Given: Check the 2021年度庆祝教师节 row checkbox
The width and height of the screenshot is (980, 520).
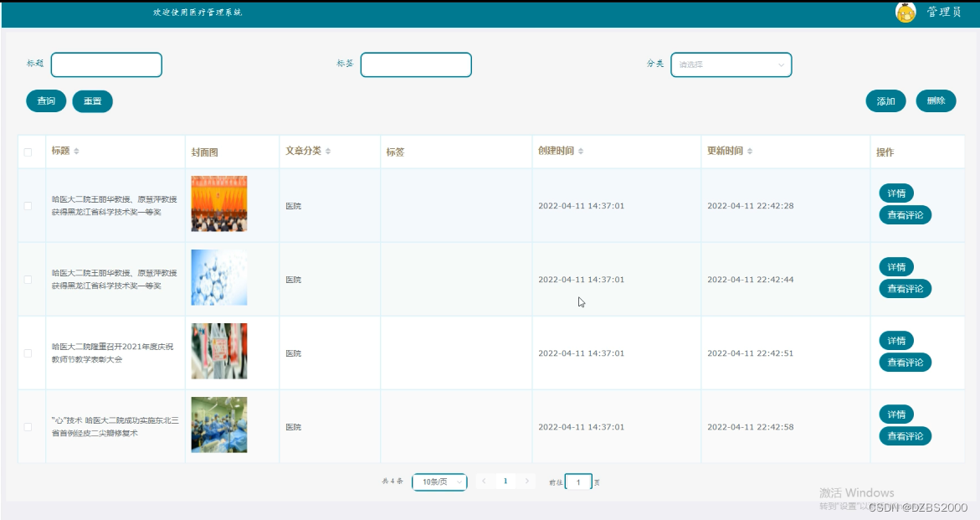Looking at the screenshot, I should (x=28, y=353).
